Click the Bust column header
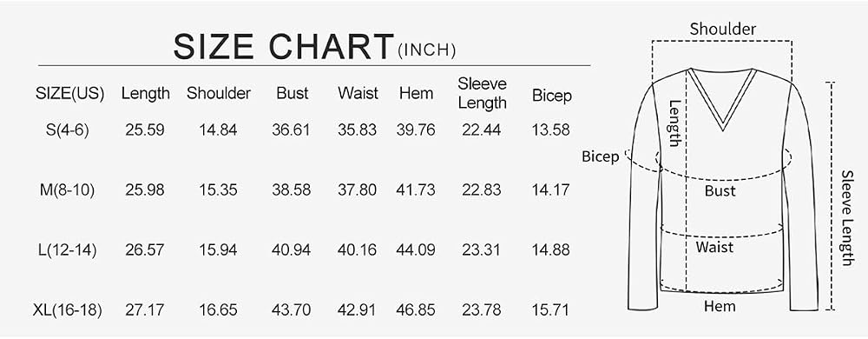This screenshot has width=868, height=339. click(x=293, y=94)
